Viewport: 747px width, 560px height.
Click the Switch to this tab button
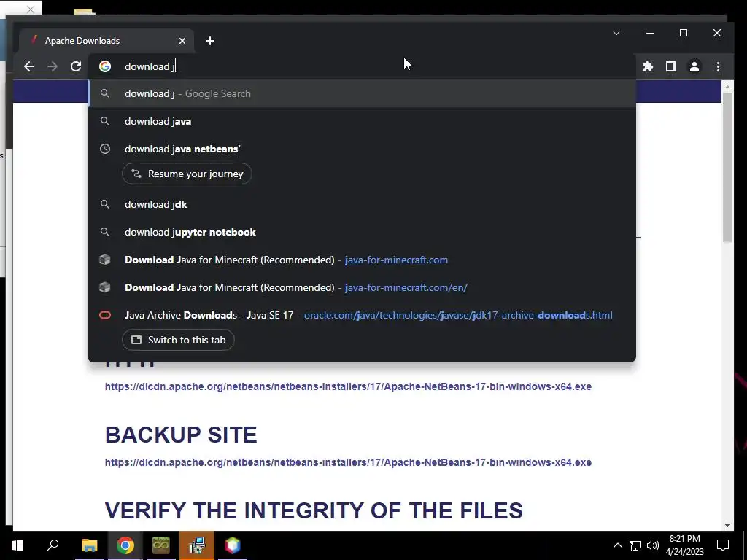point(178,340)
